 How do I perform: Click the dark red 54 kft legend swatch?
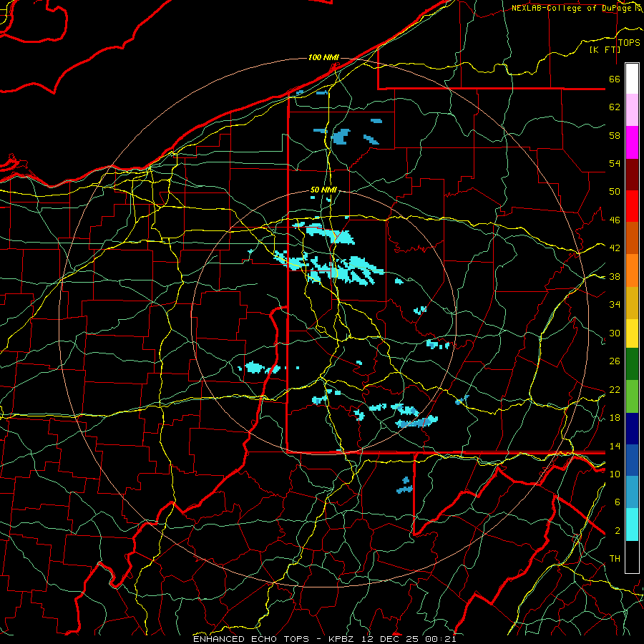click(632, 175)
